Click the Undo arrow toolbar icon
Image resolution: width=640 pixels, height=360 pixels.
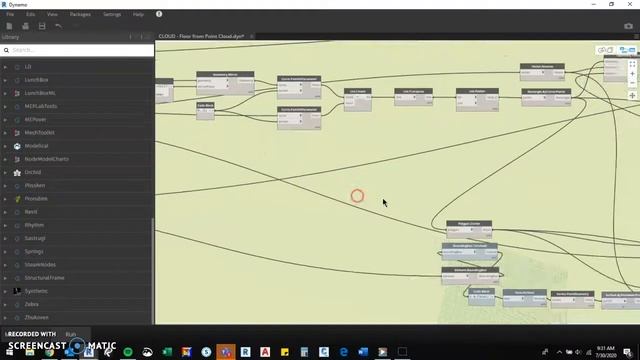pos(58,26)
